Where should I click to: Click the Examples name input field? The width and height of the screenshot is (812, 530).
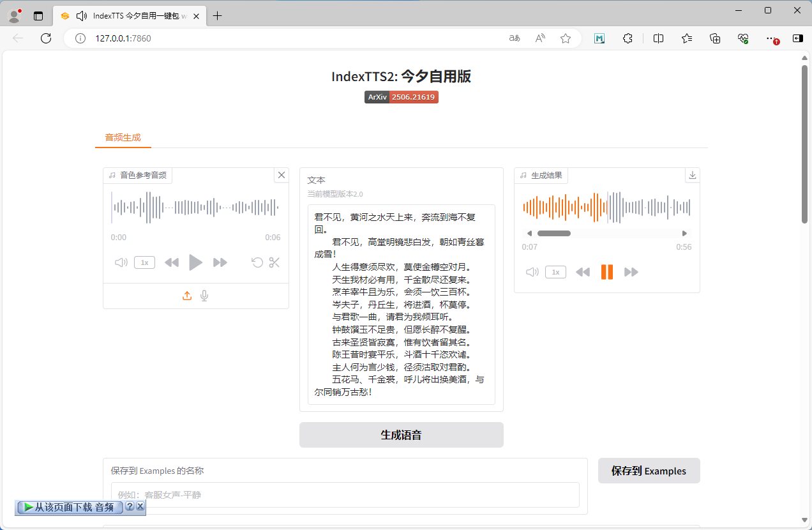(345, 495)
